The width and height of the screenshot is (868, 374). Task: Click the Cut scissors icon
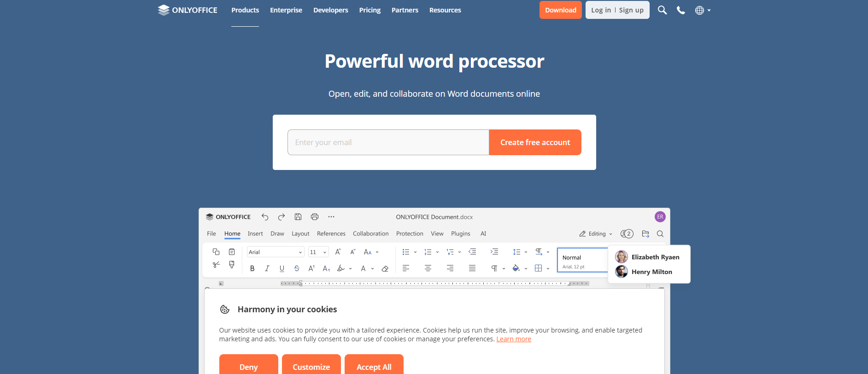pos(216,264)
